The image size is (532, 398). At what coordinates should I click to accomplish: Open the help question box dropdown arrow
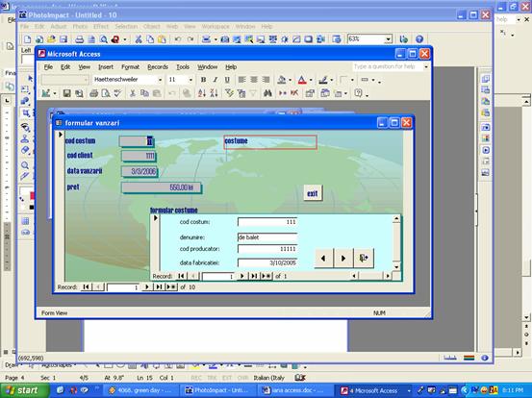[426, 66]
